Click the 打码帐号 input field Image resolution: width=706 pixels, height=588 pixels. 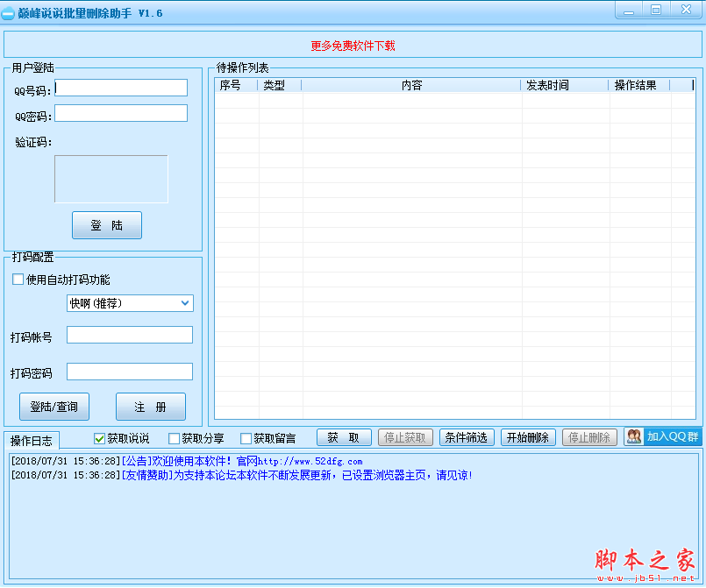click(129, 335)
